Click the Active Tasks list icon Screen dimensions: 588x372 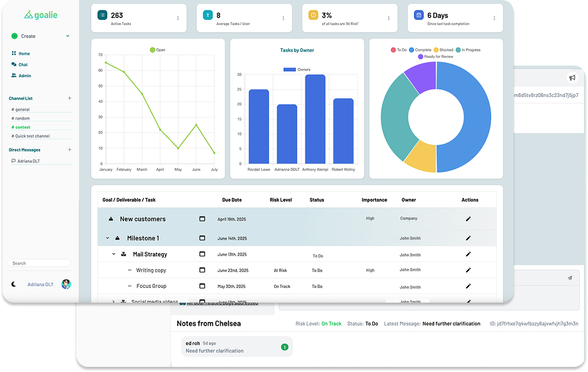point(101,13)
